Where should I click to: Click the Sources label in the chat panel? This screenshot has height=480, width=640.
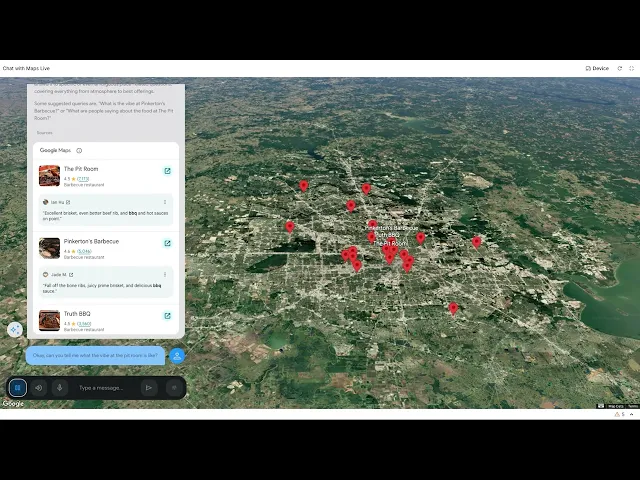[44, 133]
